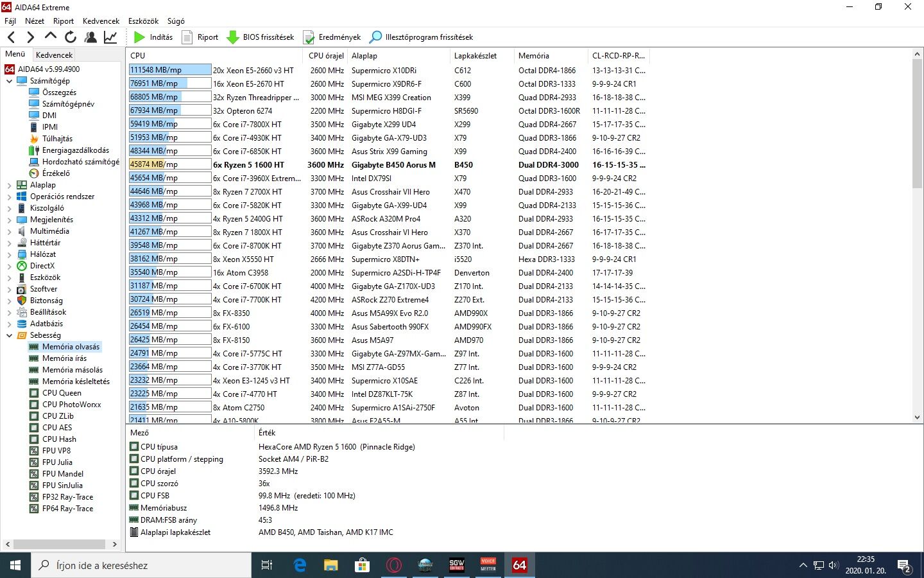Select FPU Mandel benchmark
The image size is (924, 578).
[63, 474]
